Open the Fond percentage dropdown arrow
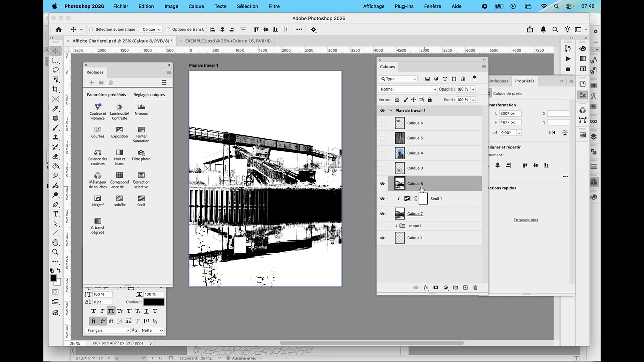Screen dimensions: 644x362 coord(472,100)
